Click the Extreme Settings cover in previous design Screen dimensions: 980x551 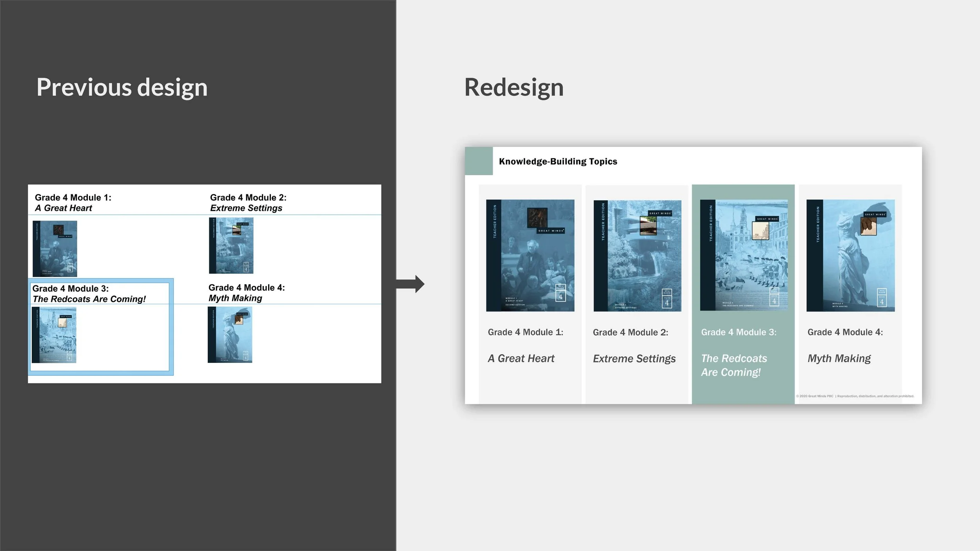(231, 246)
